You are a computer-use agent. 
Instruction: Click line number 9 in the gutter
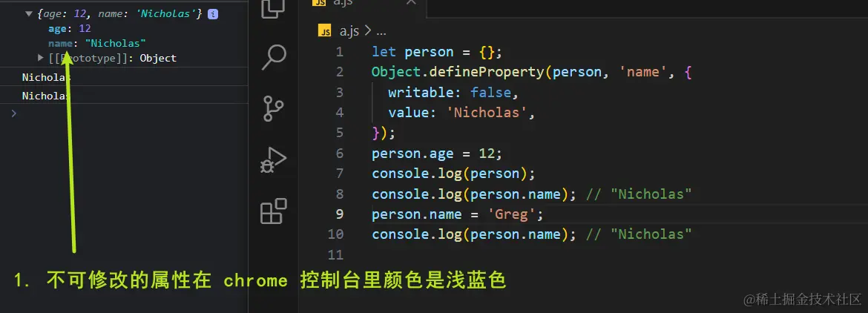339,214
